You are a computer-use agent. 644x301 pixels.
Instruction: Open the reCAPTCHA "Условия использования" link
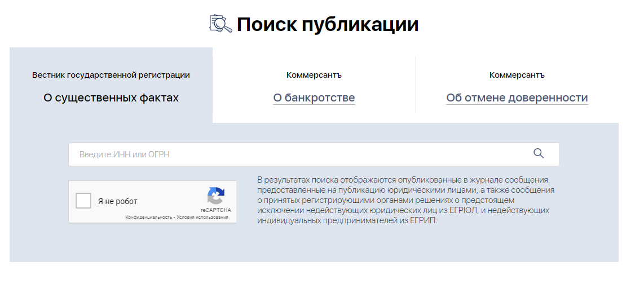click(202, 217)
